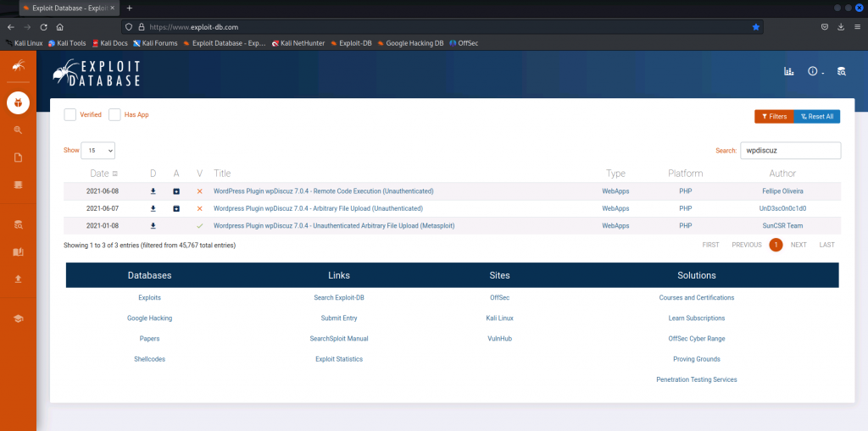Open the Exploit Database header logo
This screenshot has width=868, height=431.
pyautogui.click(x=97, y=73)
